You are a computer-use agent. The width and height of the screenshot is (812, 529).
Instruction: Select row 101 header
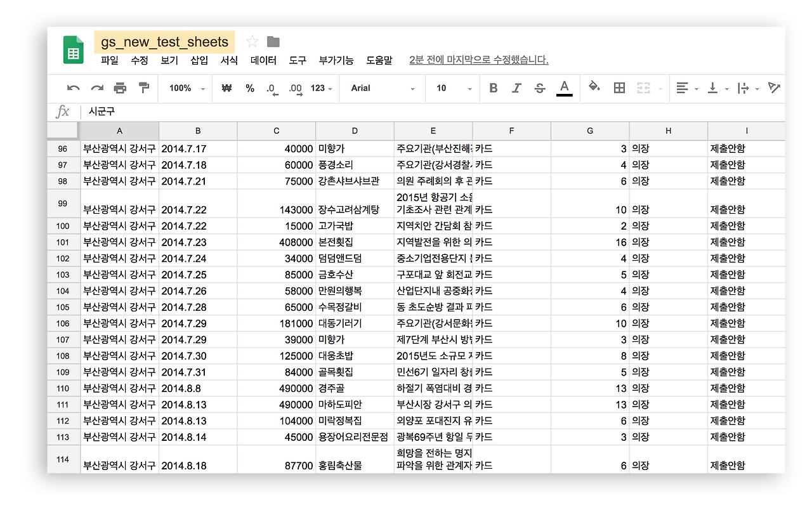pos(63,242)
